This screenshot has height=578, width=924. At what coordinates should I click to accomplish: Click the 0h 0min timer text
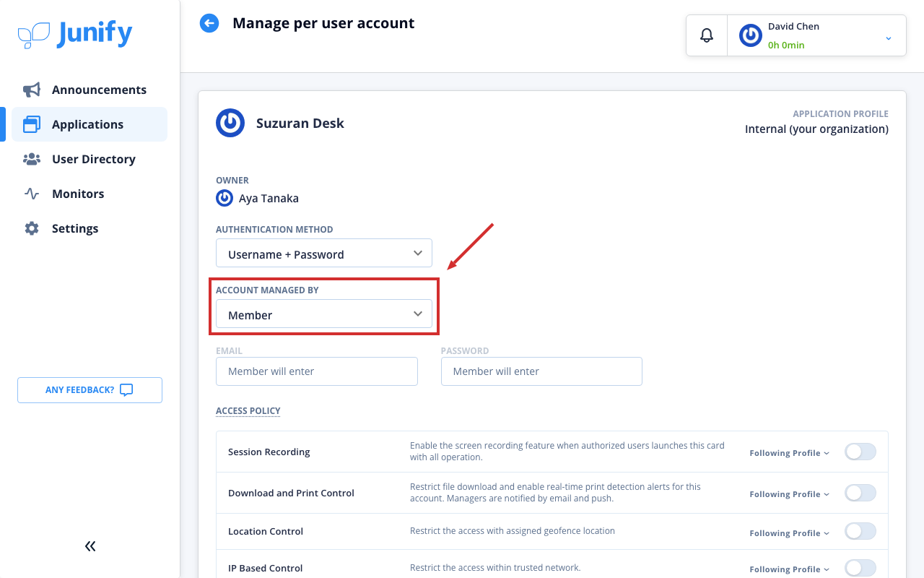pos(786,45)
